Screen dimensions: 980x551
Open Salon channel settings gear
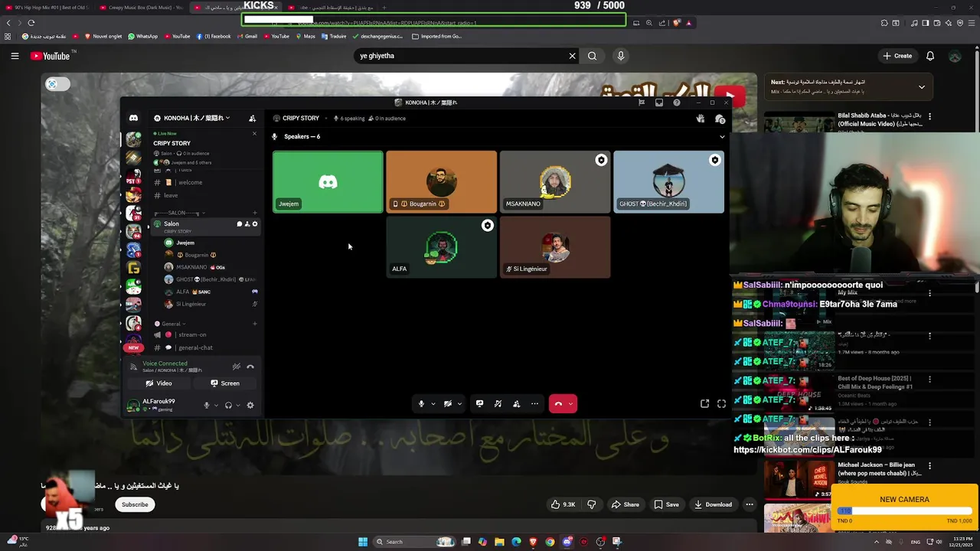click(255, 224)
